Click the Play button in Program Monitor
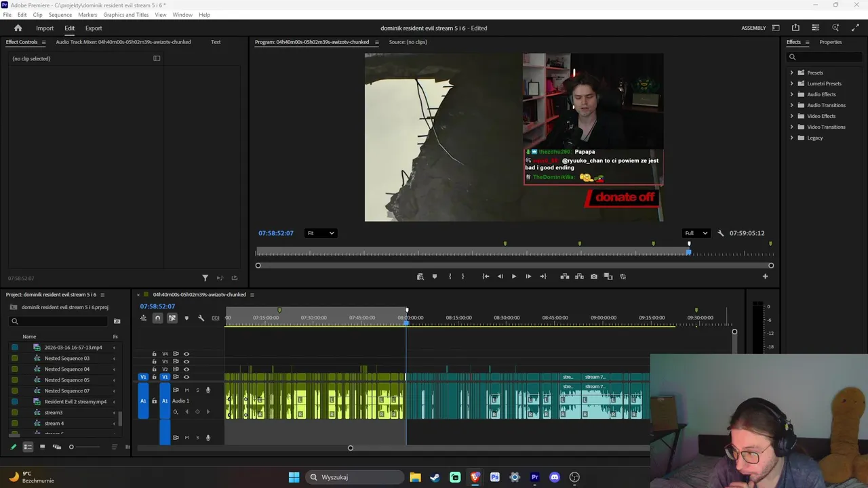Screen dimensions: 868x488 pos(513,277)
